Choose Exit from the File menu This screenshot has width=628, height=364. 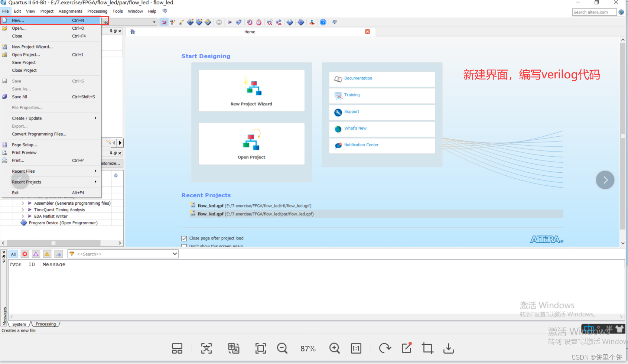coord(51,193)
